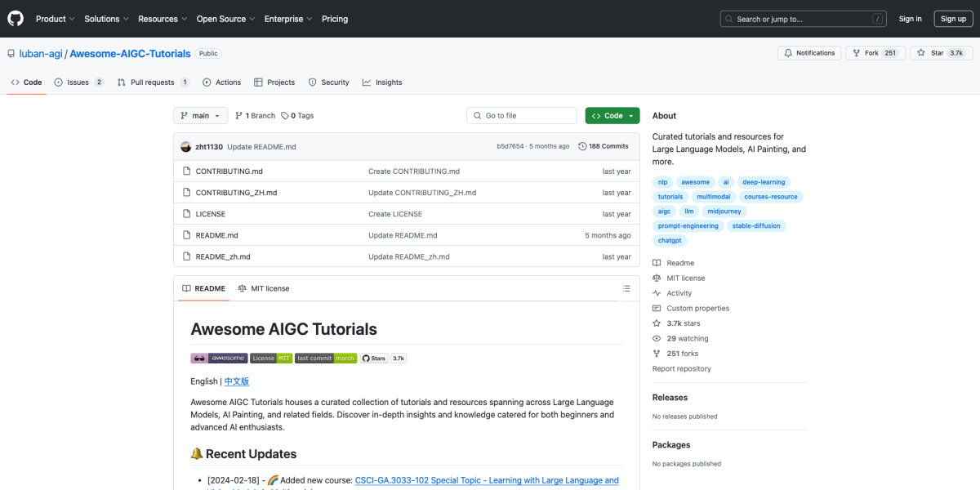Open the LICENSE file

[210, 214]
